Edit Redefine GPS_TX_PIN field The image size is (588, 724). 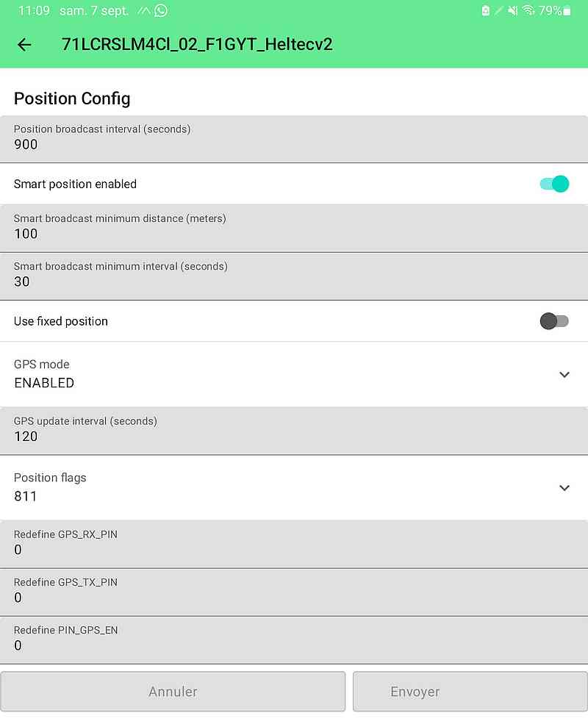coord(294,592)
